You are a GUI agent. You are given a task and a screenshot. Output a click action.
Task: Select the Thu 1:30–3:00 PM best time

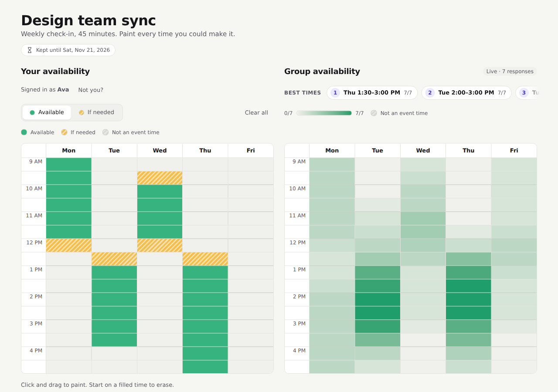point(372,93)
